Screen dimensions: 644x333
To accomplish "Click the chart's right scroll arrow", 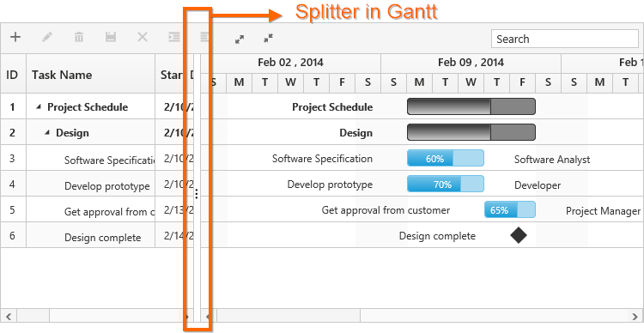I will pos(635,316).
